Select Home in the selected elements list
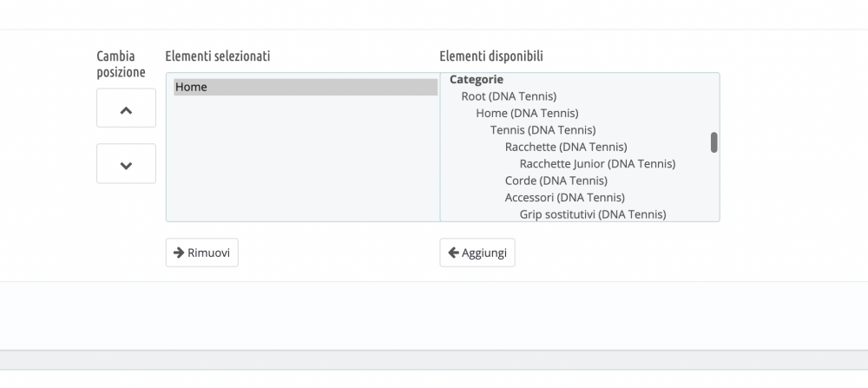868x388 pixels. pos(305,87)
